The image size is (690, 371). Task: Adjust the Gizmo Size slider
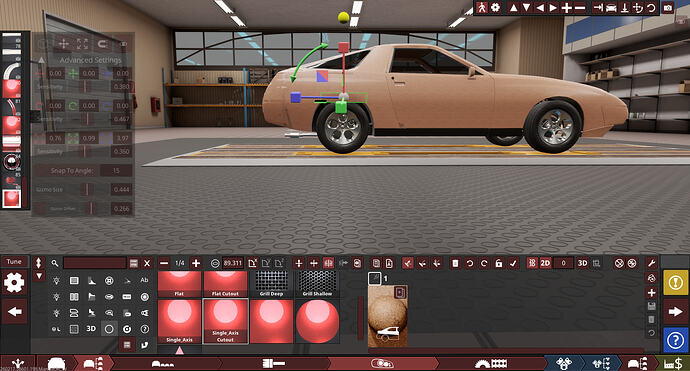(87, 189)
